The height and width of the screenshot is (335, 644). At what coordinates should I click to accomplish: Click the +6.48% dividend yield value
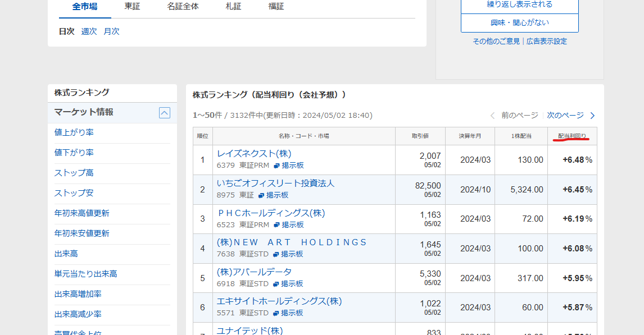(x=578, y=160)
